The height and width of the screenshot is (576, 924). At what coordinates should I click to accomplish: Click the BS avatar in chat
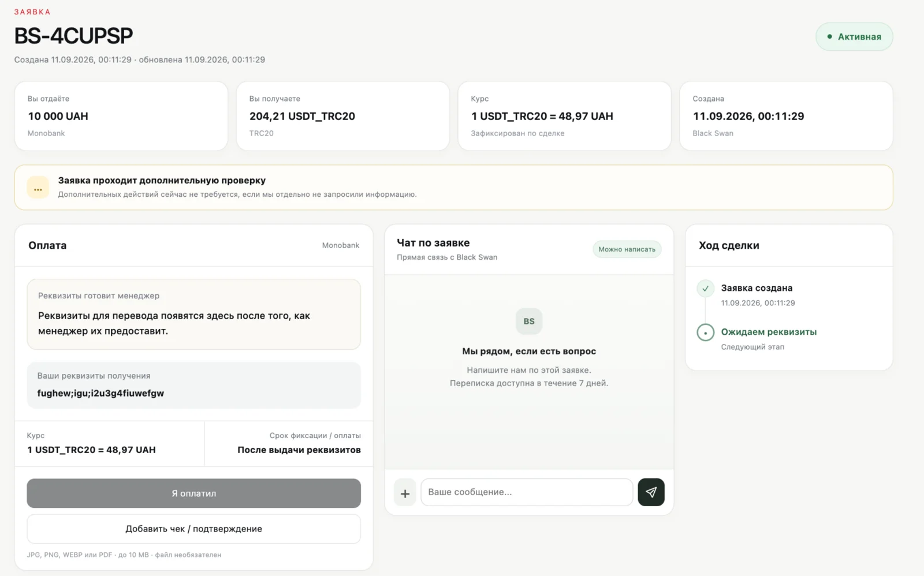pos(529,321)
